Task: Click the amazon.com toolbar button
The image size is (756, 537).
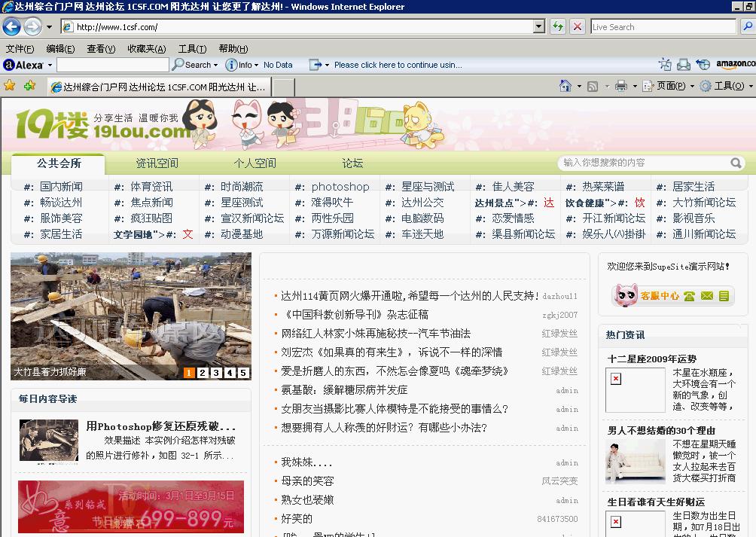Action: coord(736,63)
